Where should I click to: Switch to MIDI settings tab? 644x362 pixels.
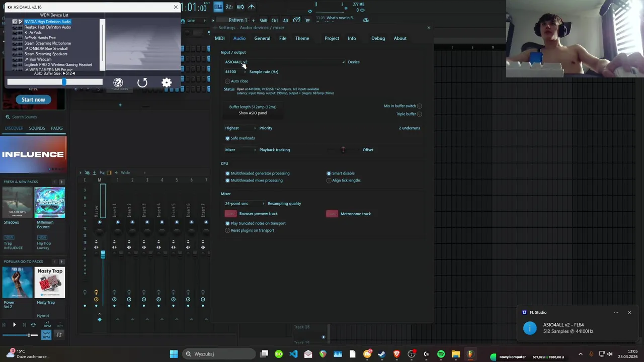tap(220, 38)
